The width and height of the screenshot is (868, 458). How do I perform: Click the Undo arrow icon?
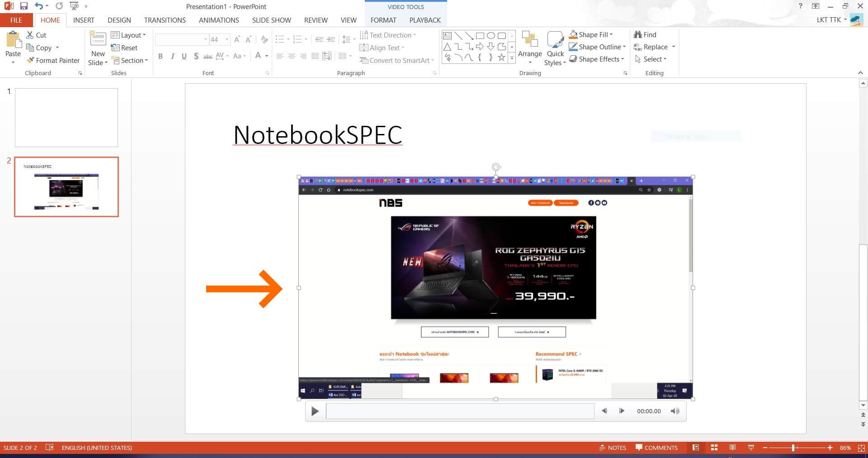[39, 6]
